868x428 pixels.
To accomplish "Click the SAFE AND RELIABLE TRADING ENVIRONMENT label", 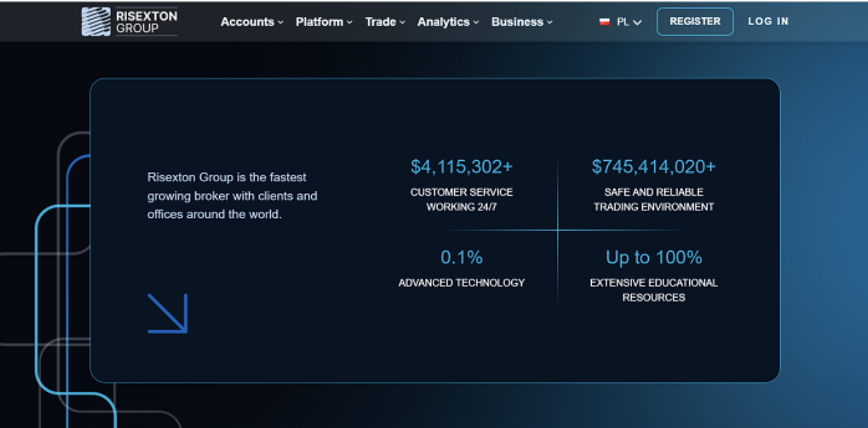I will click(x=654, y=199).
